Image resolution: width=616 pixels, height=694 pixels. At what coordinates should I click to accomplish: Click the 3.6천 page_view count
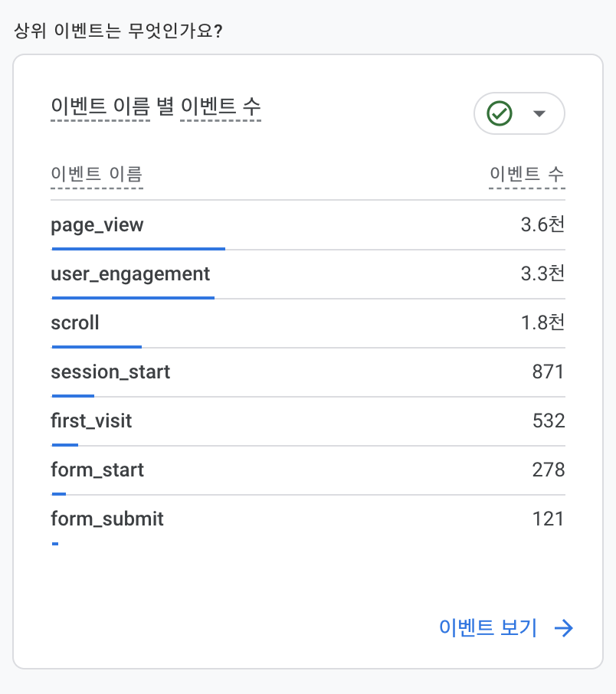(542, 225)
